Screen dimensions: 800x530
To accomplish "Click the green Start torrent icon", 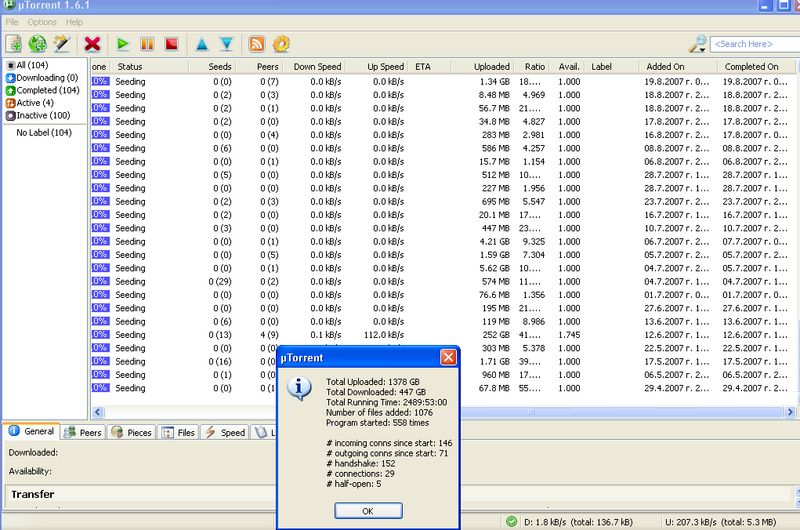I will [x=122, y=44].
